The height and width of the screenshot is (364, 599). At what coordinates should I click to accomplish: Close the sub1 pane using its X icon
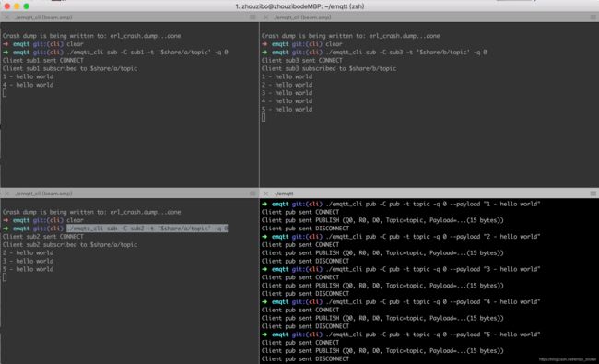tap(6, 18)
